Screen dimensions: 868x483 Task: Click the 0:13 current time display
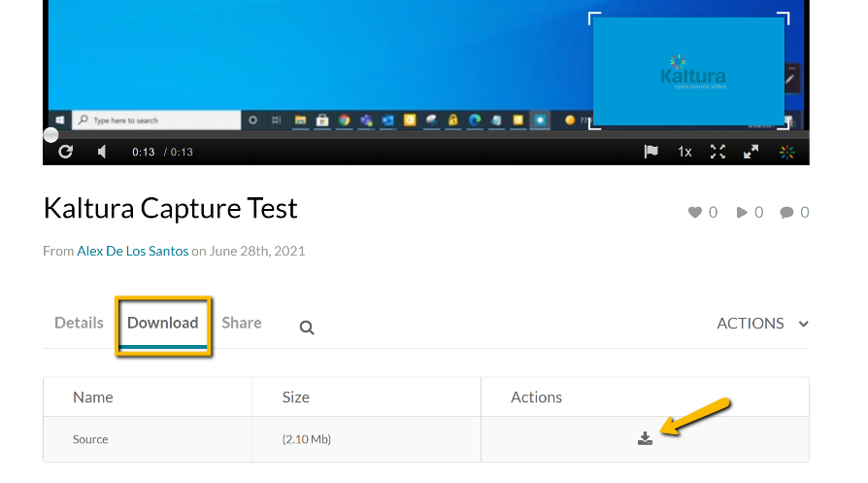pyautogui.click(x=144, y=152)
